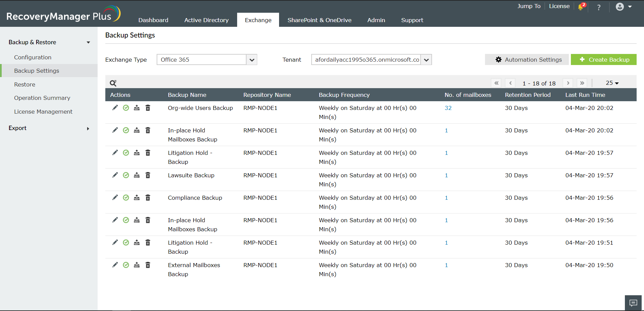The height and width of the screenshot is (311, 644).
Task: Edit Litigation Hold backup run at 19:57
Action: 115,152
